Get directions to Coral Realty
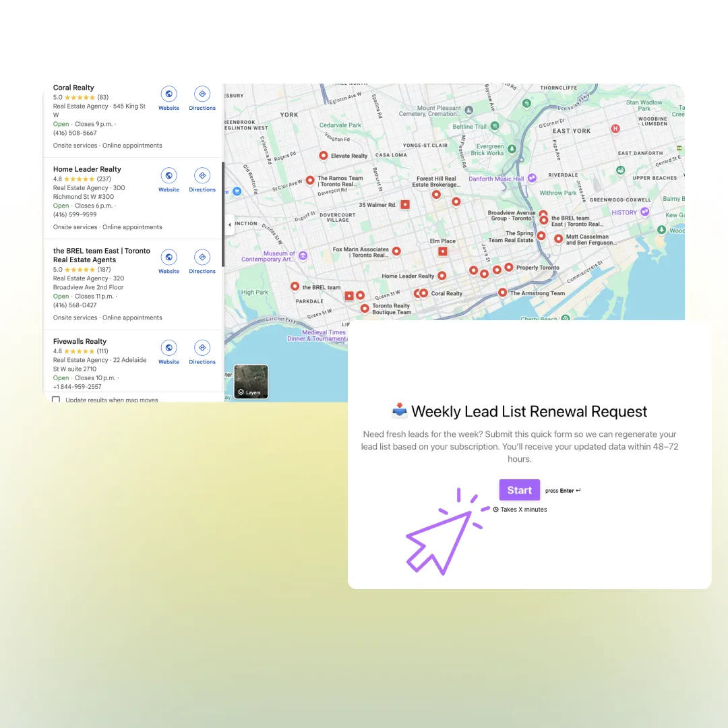This screenshot has width=728, height=728. pyautogui.click(x=202, y=94)
